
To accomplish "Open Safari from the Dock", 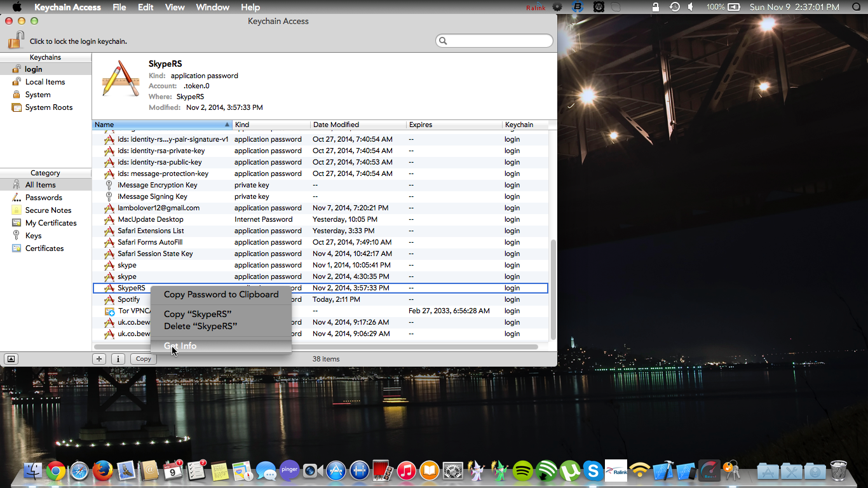I will pos(79,471).
